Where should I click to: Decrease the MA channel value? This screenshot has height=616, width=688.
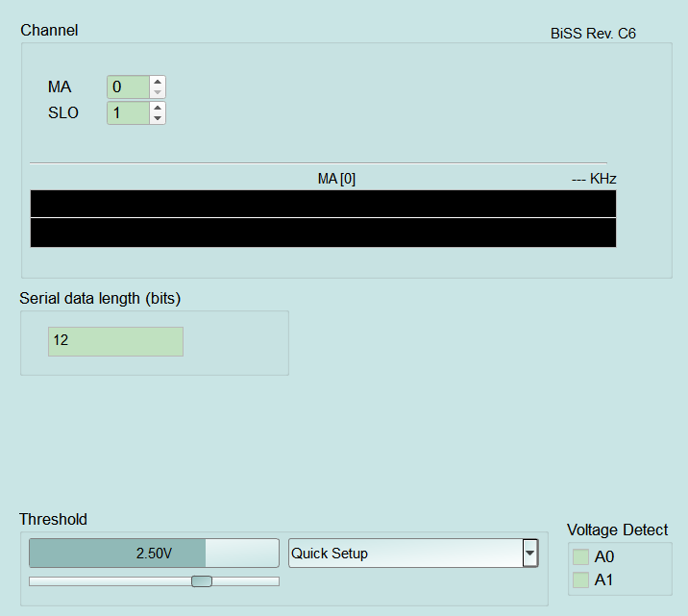point(158,92)
